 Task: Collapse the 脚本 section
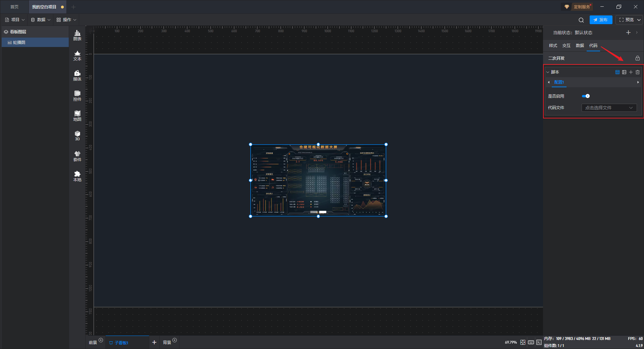[548, 72]
